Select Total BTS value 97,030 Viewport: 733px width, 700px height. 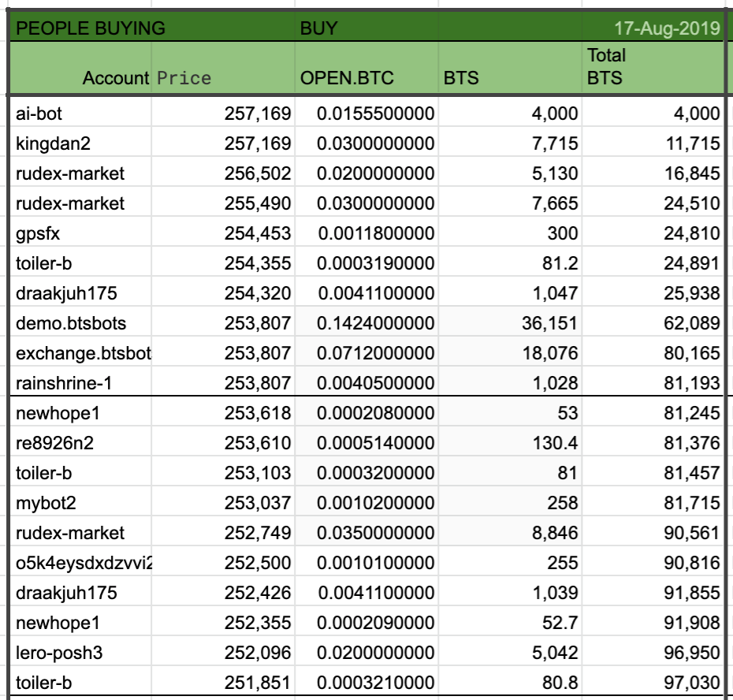(653, 682)
